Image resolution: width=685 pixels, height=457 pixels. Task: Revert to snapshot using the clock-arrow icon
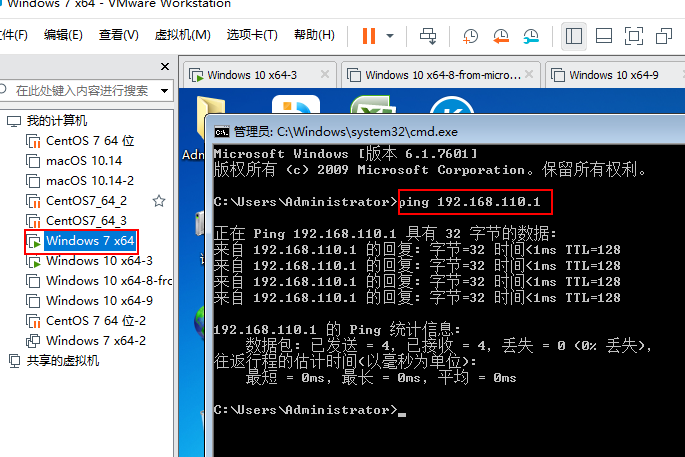pyautogui.click(x=501, y=36)
